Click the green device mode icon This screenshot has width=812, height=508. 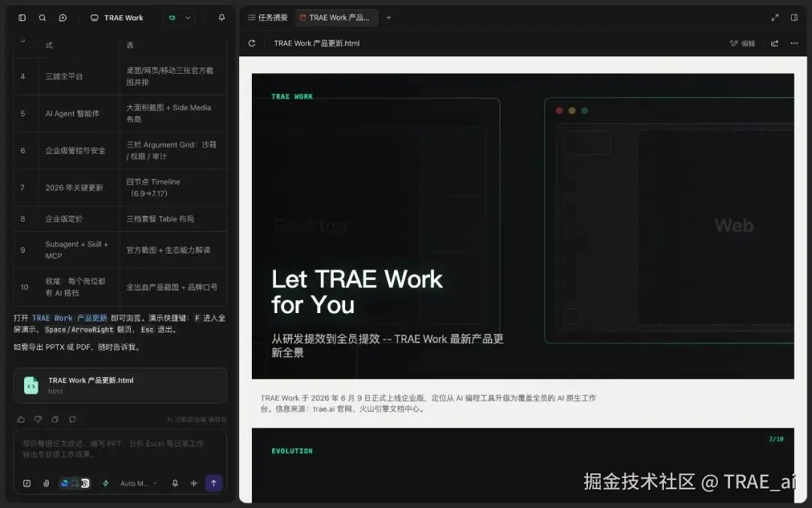pyautogui.click(x=172, y=17)
